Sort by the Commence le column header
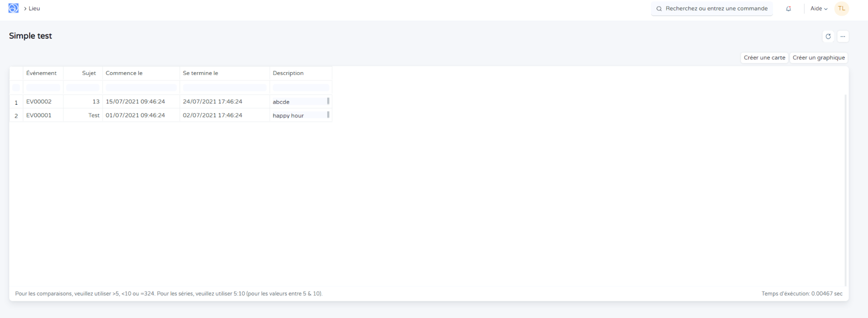868x318 pixels. 124,73
